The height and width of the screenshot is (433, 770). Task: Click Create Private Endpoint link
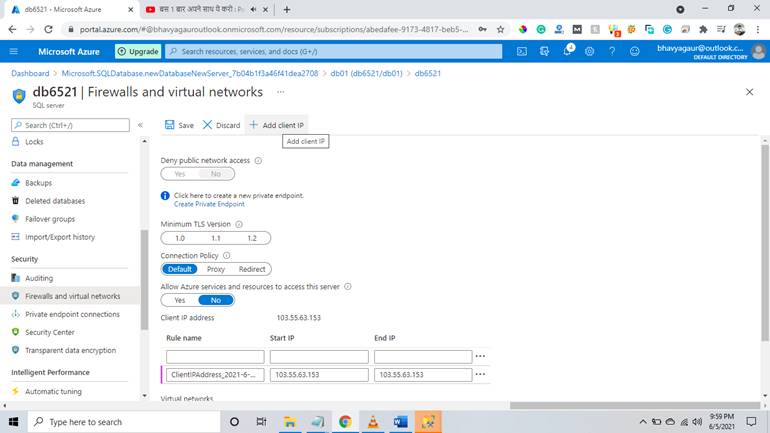[x=209, y=204]
